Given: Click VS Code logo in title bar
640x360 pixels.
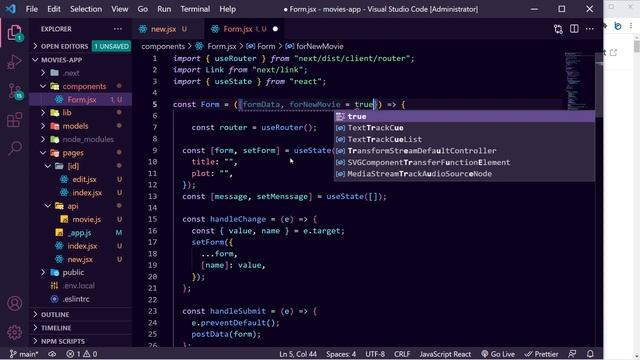Looking at the screenshot, I should coord(11,9).
